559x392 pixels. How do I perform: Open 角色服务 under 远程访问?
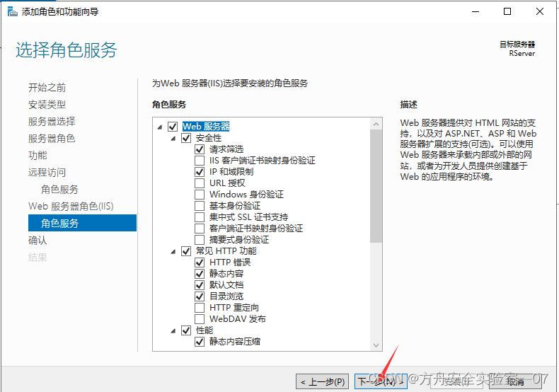(59, 189)
